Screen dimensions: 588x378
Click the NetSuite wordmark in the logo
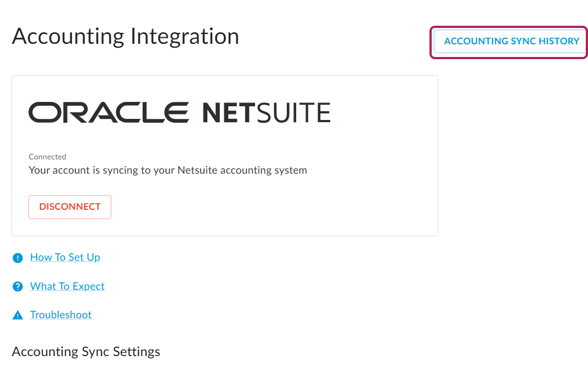(x=266, y=112)
